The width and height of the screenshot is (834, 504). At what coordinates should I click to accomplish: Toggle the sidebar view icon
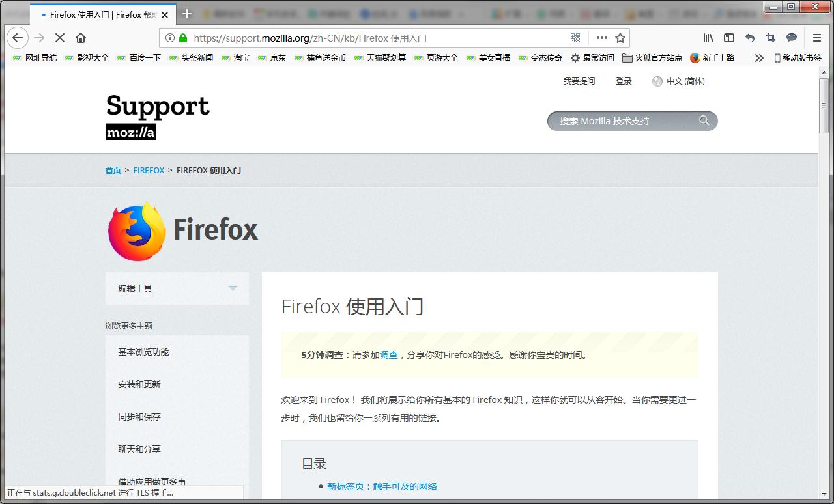[728, 38]
